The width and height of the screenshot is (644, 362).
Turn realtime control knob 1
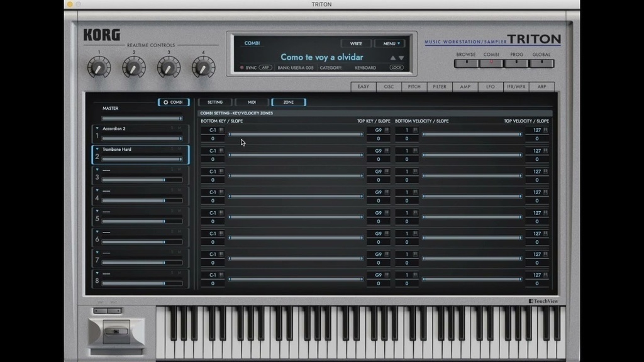(x=99, y=67)
